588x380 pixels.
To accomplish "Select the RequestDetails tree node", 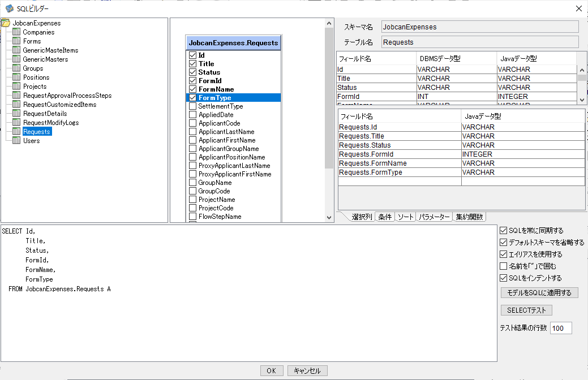I will tap(45, 114).
